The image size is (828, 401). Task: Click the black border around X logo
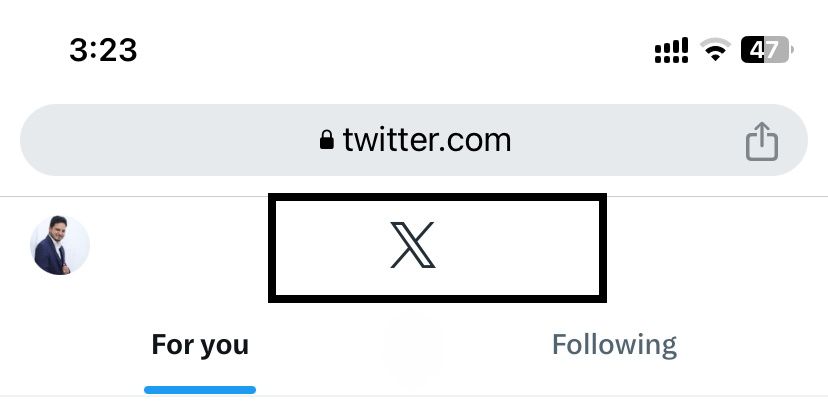(x=437, y=197)
